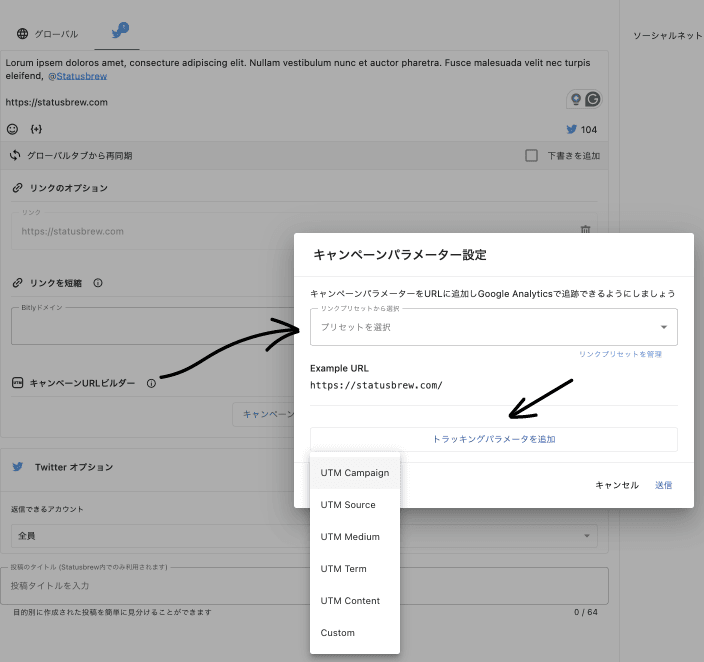Click the Twitter character count 104
704x662 pixels.
[x=582, y=129]
